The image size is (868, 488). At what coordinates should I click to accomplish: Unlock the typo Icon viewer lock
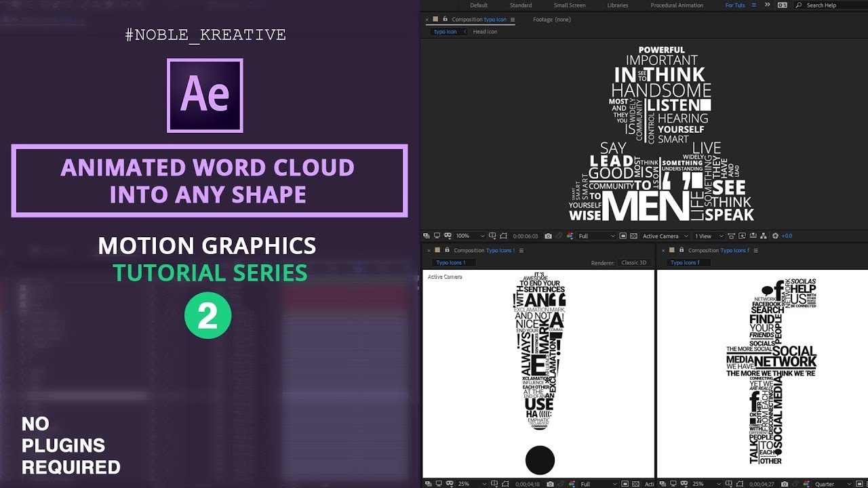(444, 20)
